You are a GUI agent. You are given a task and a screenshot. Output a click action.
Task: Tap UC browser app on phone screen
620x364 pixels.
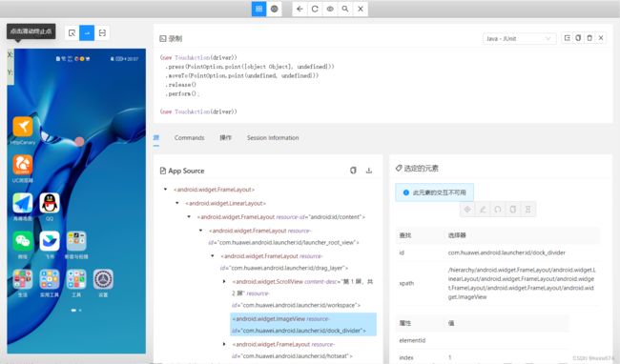23,165
